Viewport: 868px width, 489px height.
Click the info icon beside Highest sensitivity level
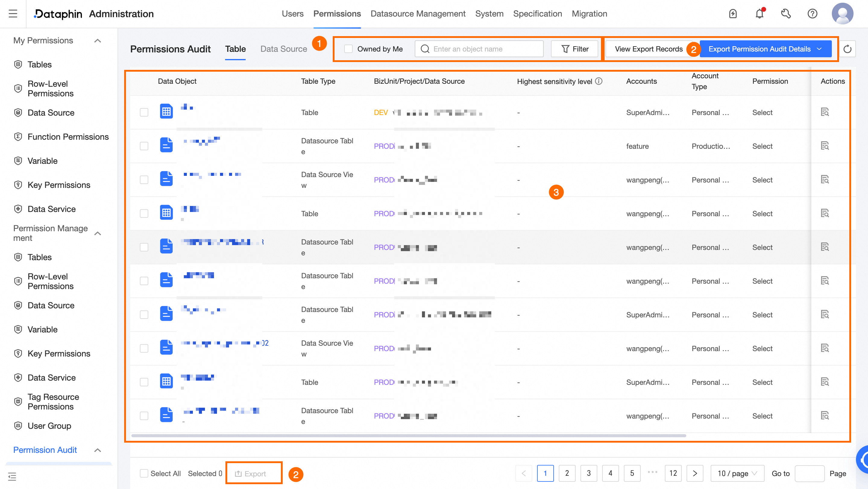(599, 81)
